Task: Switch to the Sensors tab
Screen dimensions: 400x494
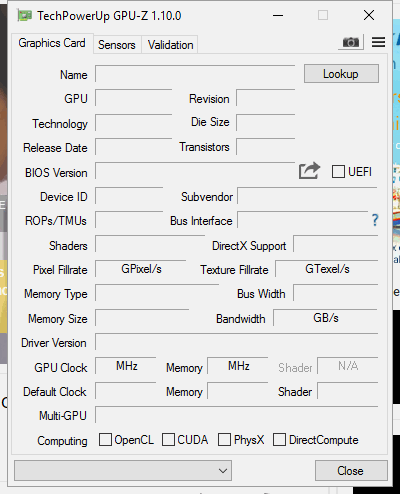Action: click(117, 45)
